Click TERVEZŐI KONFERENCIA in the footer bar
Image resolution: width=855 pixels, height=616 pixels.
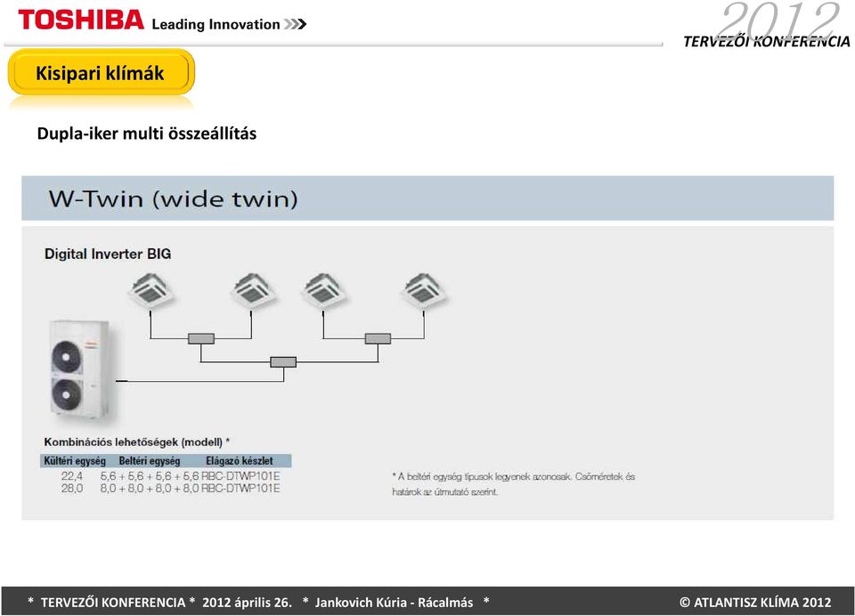pos(113,603)
